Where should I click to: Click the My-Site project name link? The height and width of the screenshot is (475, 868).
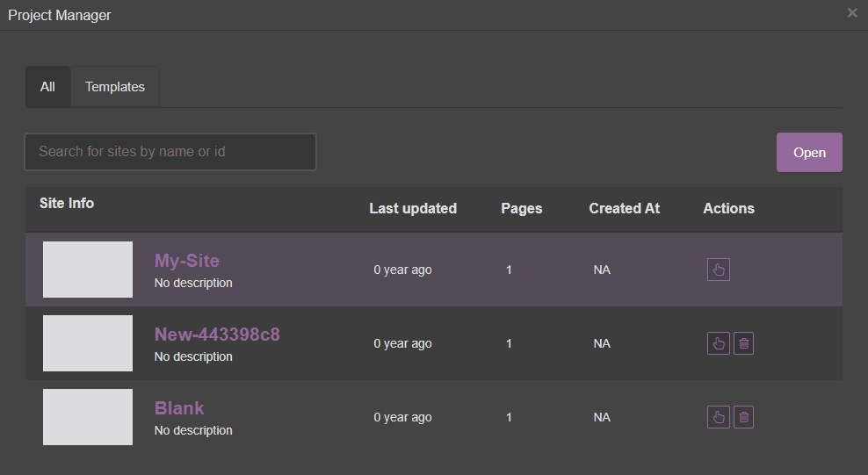186,261
